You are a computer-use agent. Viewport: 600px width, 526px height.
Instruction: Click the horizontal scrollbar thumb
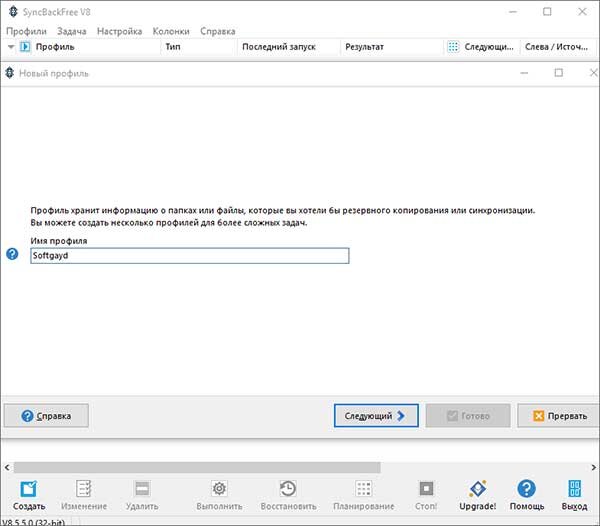click(x=197, y=467)
